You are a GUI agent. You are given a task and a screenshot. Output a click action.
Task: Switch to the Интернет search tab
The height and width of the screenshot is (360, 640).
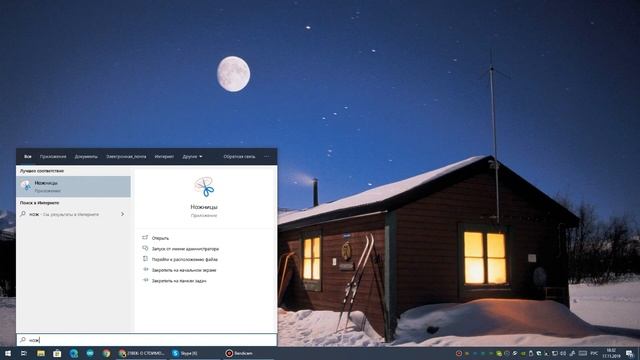point(164,157)
